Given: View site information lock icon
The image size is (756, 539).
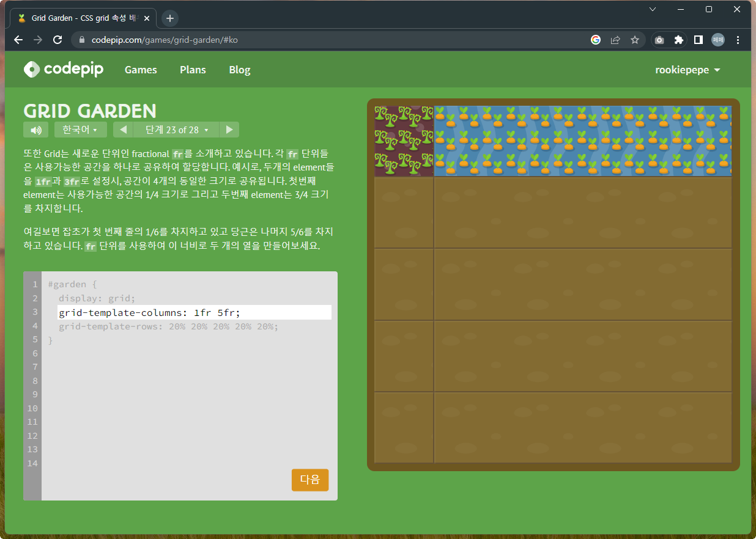Looking at the screenshot, I should point(81,40).
